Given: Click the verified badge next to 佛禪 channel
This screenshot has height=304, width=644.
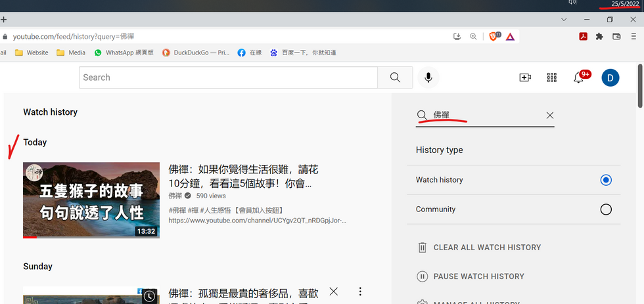Looking at the screenshot, I should click(188, 196).
